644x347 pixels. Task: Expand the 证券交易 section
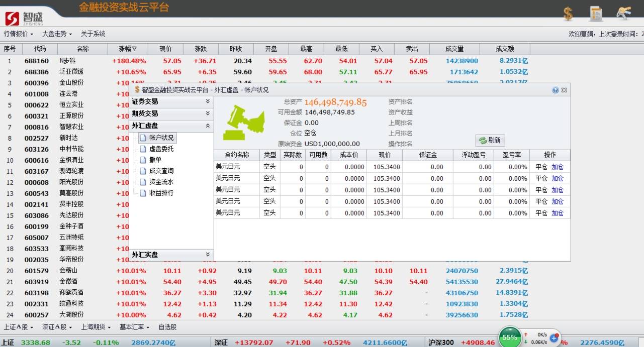point(171,101)
